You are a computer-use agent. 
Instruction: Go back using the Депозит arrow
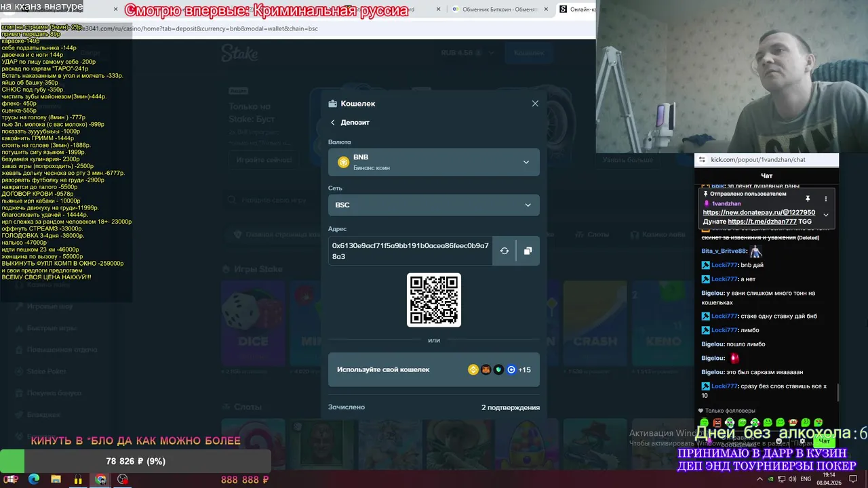click(x=333, y=123)
